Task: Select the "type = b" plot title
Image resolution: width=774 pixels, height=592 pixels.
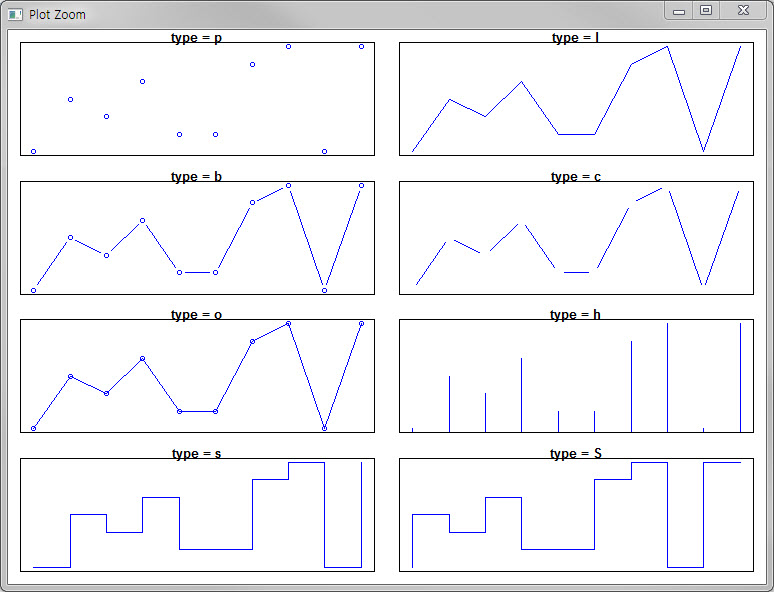Action: 197,177
